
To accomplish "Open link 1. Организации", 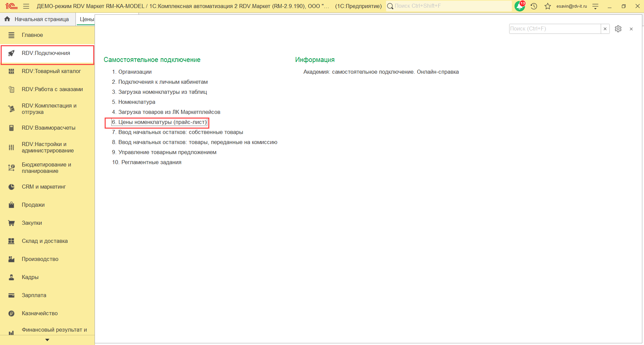I will (132, 72).
